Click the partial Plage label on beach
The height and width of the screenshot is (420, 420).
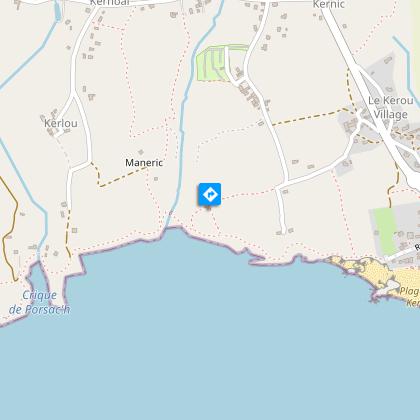point(409,291)
